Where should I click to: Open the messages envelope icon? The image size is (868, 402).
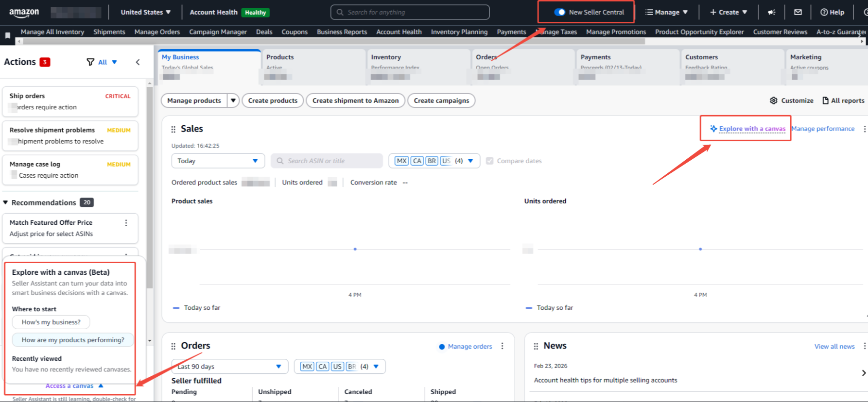coord(798,13)
